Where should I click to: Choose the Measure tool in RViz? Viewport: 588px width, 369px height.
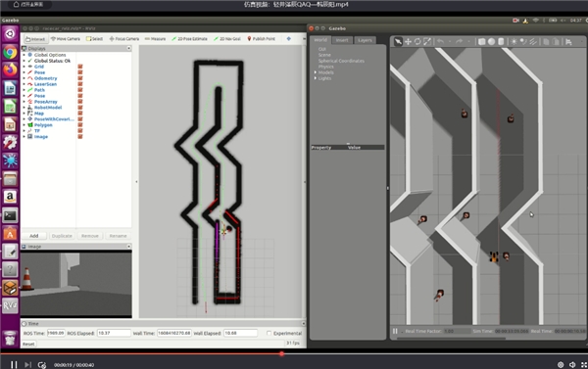point(155,39)
